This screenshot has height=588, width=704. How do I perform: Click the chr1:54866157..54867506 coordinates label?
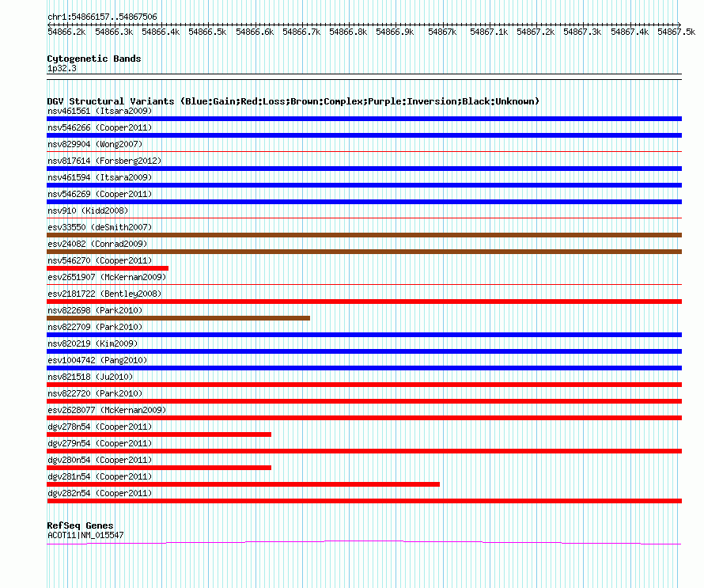tap(102, 17)
